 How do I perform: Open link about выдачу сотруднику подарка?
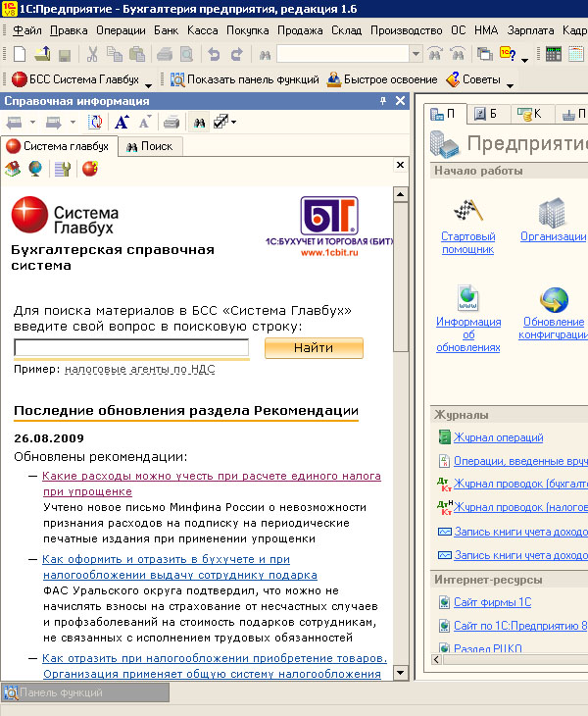pos(179,567)
